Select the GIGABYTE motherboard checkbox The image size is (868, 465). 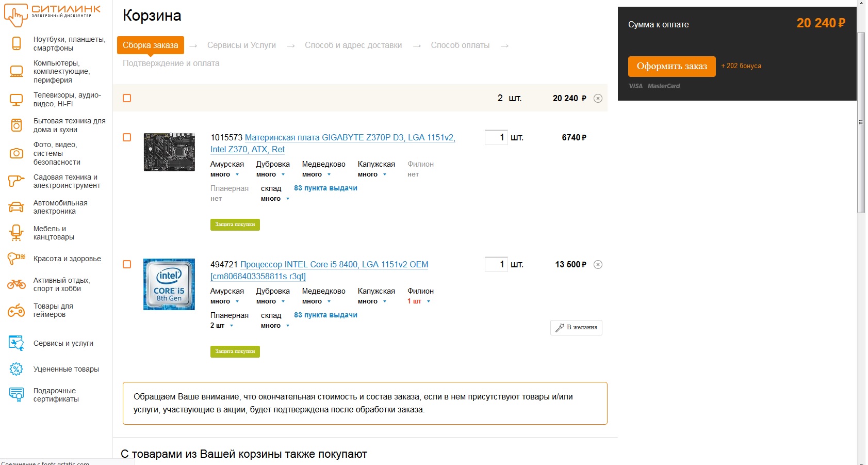point(127,137)
